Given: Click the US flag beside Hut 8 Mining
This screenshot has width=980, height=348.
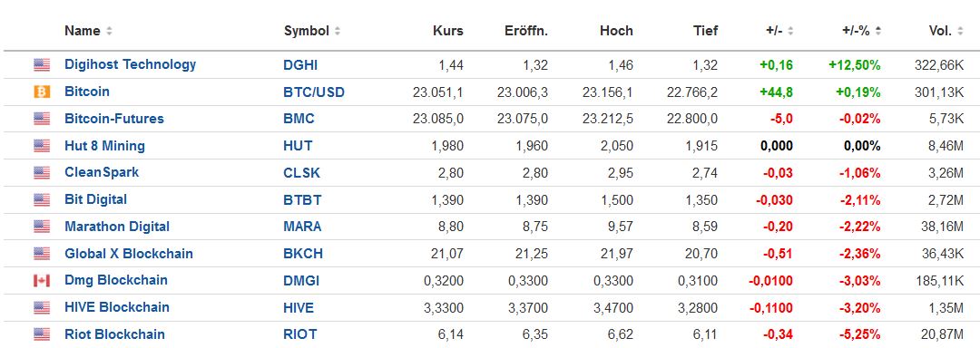Looking at the screenshot, I should (41, 146).
